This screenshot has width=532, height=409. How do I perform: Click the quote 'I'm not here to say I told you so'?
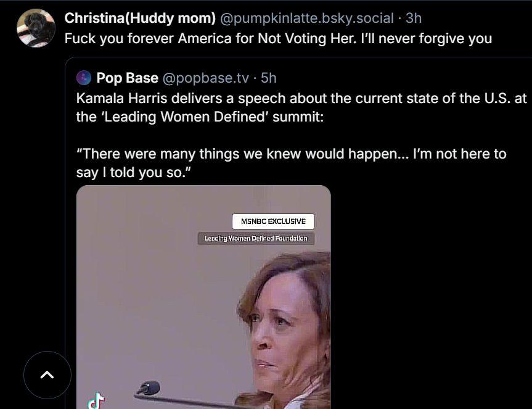[291, 163]
